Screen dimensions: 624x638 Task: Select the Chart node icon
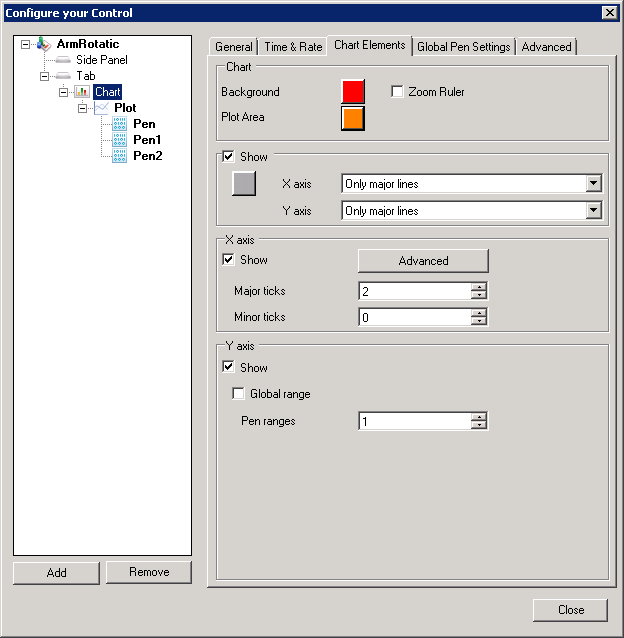(82, 92)
